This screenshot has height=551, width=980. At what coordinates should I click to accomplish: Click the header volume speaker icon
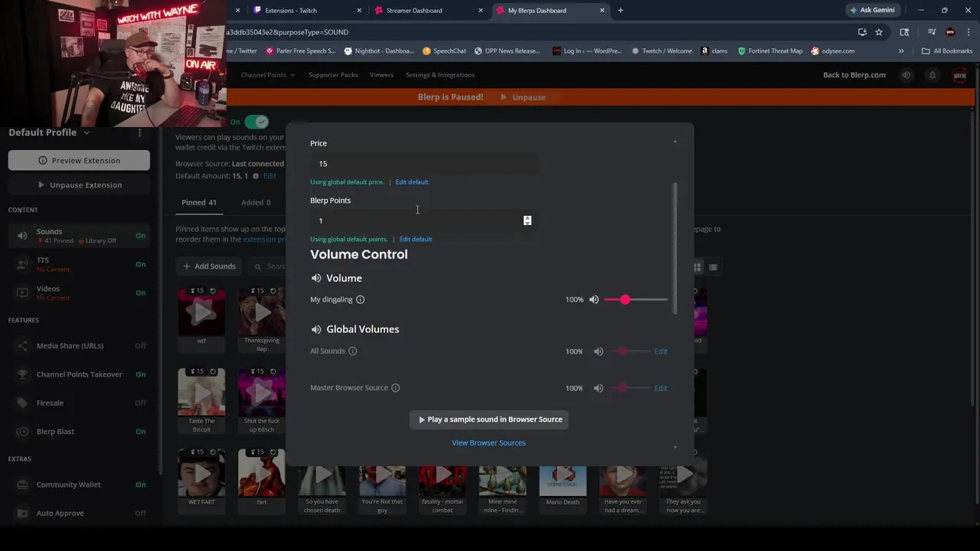click(x=906, y=75)
